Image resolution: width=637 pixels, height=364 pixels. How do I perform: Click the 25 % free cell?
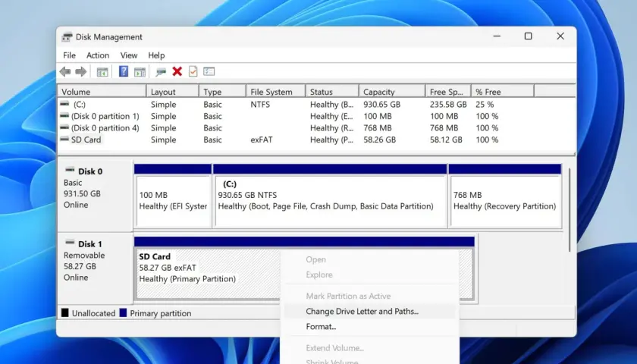[485, 105]
